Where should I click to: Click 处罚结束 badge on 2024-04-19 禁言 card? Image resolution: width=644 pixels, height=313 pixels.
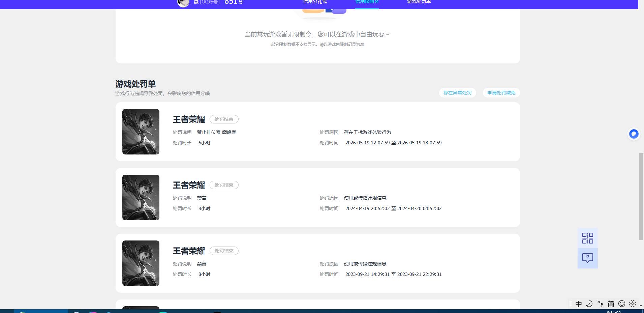pyautogui.click(x=224, y=185)
